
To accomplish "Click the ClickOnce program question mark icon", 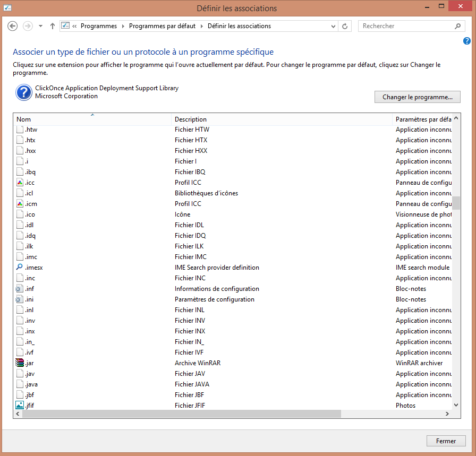I will [24, 92].
